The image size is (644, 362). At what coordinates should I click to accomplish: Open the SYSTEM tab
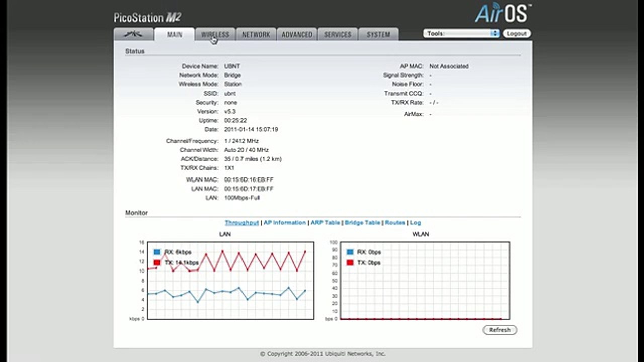[378, 34]
